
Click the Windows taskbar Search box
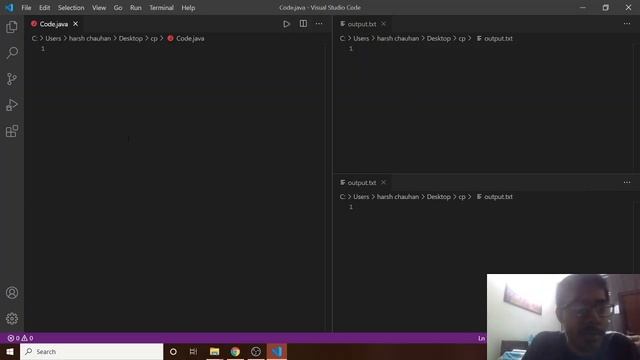point(91,351)
